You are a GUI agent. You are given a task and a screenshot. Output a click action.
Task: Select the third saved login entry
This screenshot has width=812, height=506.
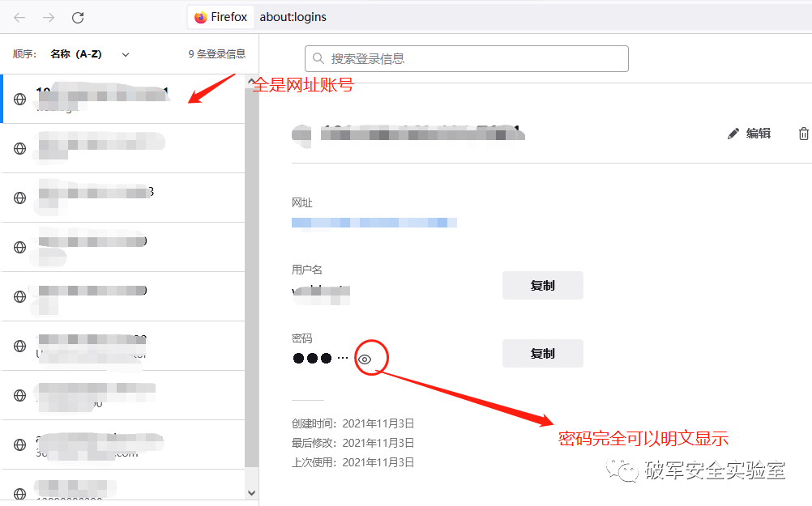[122, 198]
